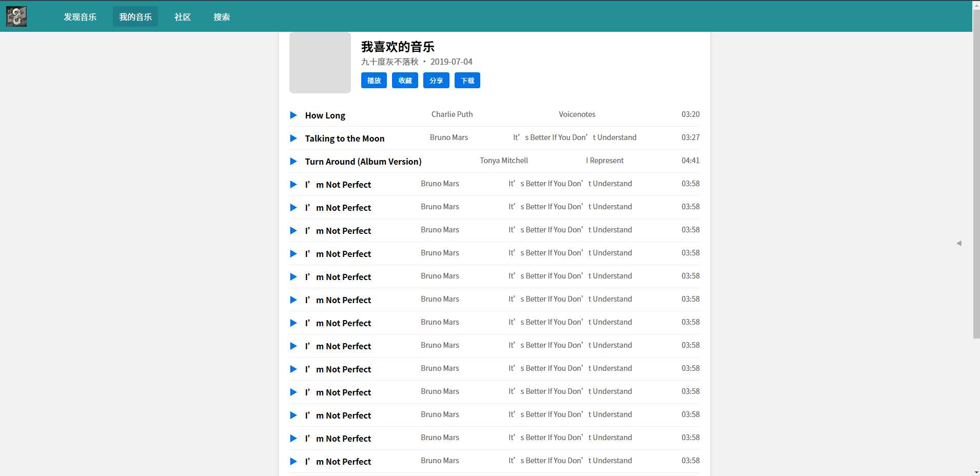This screenshot has height=476, width=980.
Task: Click the scrollbar down arrow
Action: coord(976,472)
